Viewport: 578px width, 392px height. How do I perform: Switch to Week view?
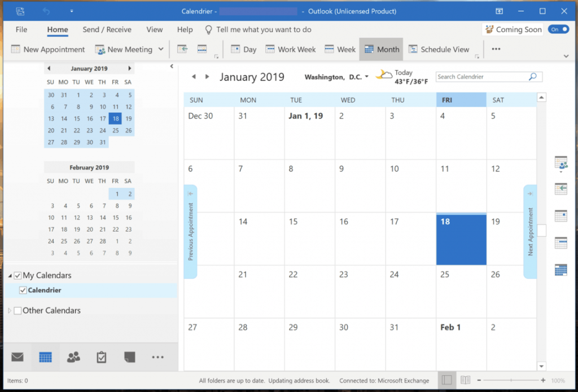click(x=340, y=50)
